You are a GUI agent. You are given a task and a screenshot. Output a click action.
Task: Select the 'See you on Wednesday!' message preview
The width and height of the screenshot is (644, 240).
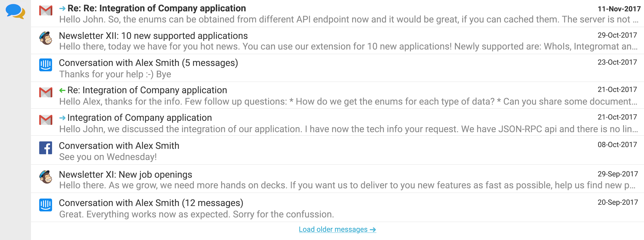tap(108, 157)
